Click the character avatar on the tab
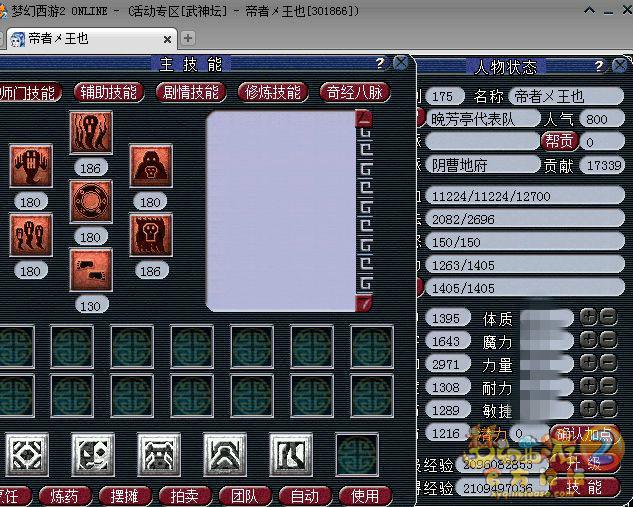 coord(17,39)
